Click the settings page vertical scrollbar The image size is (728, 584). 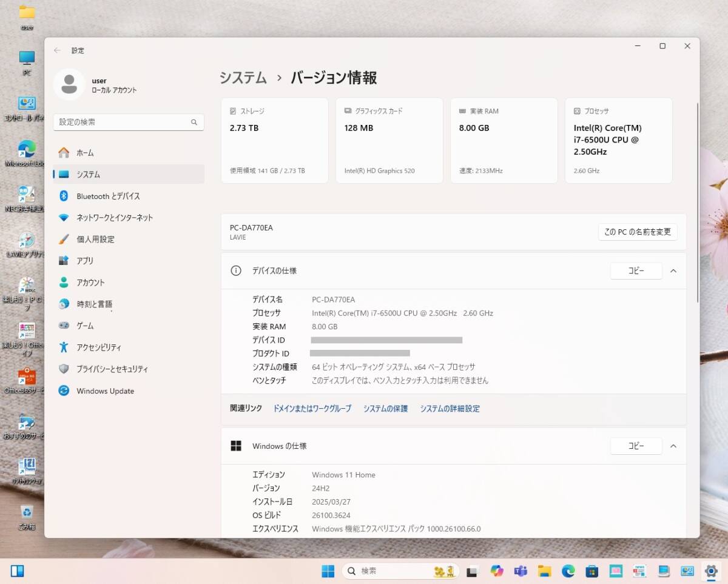(x=698, y=203)
